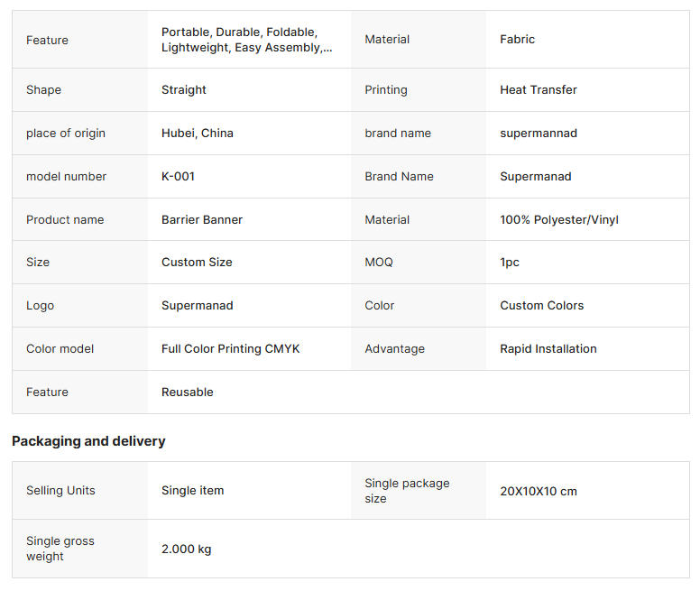Select the '1pc' MOQ value
This screenshot has width=700, height=591.
tap(510, 263)
